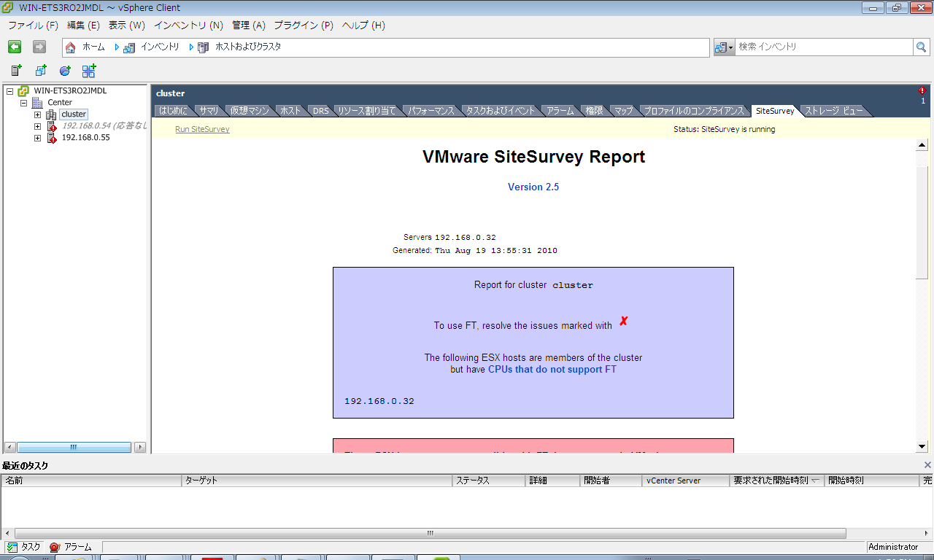Switch to the リソース割り当て tab
The image size is (934, 560).
(x=367, y=111)
